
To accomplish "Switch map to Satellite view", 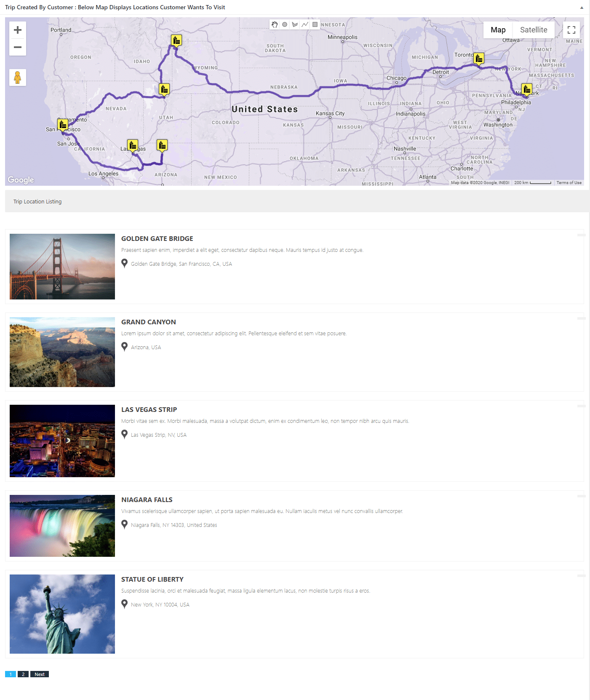I will click(x=534, y=30).
